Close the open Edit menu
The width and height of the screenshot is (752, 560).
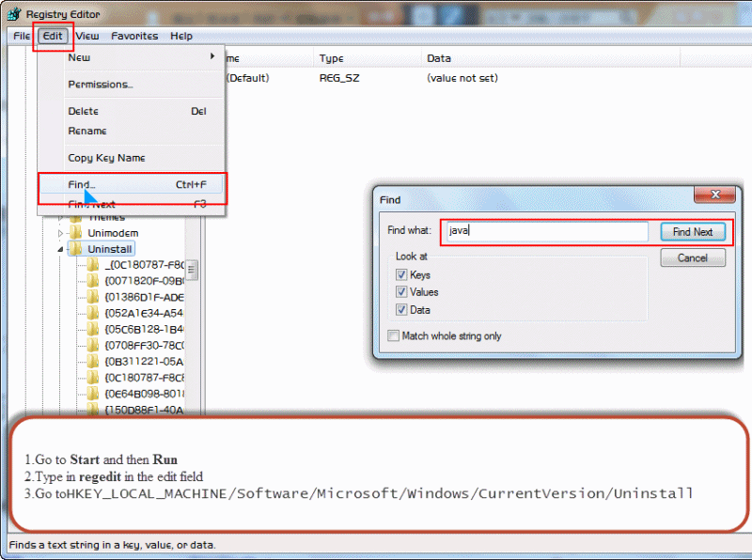coord(53,36)
